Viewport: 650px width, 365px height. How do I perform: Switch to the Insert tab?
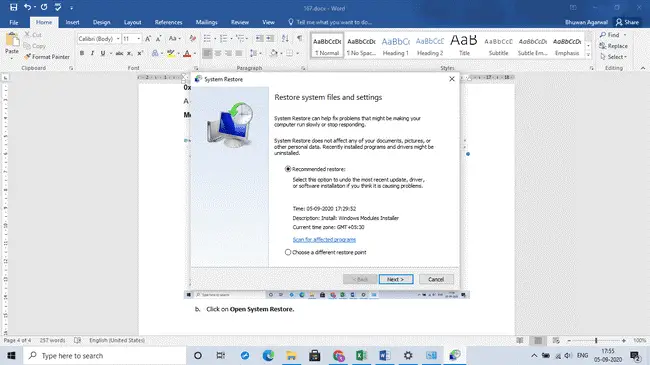72,22
